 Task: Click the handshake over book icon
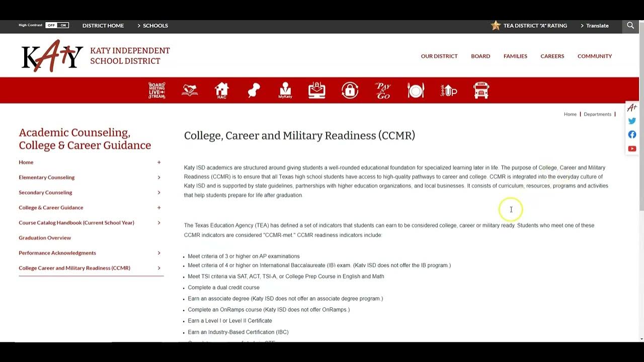[x=190, y=90]
